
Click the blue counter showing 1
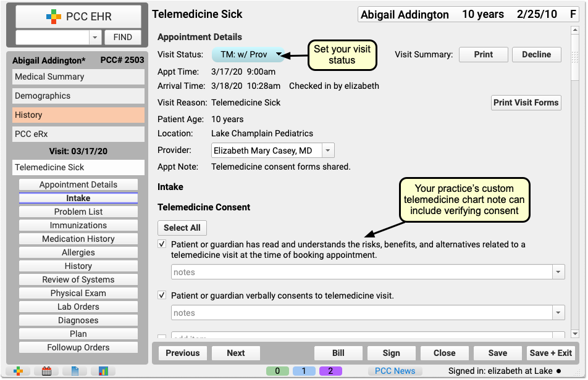pos(304,371)
